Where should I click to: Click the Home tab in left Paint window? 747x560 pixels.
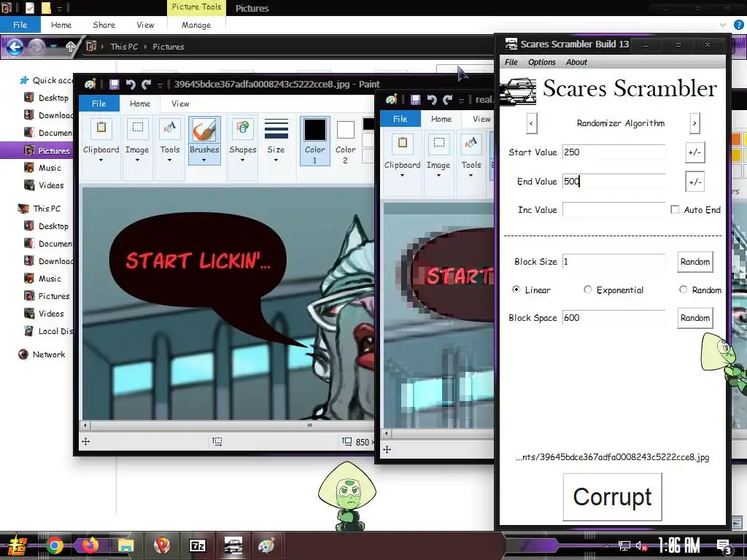click(x=139, y=104)
